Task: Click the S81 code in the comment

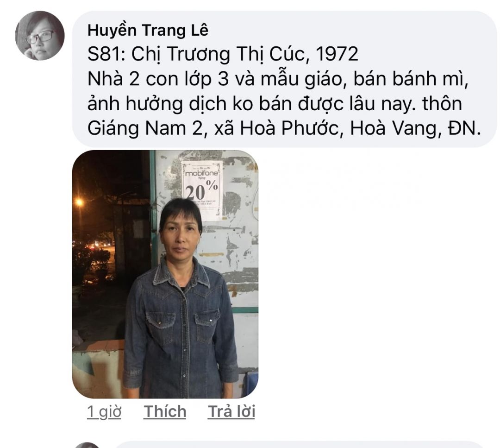Action: pyautogui.click(x=105, y=54)
